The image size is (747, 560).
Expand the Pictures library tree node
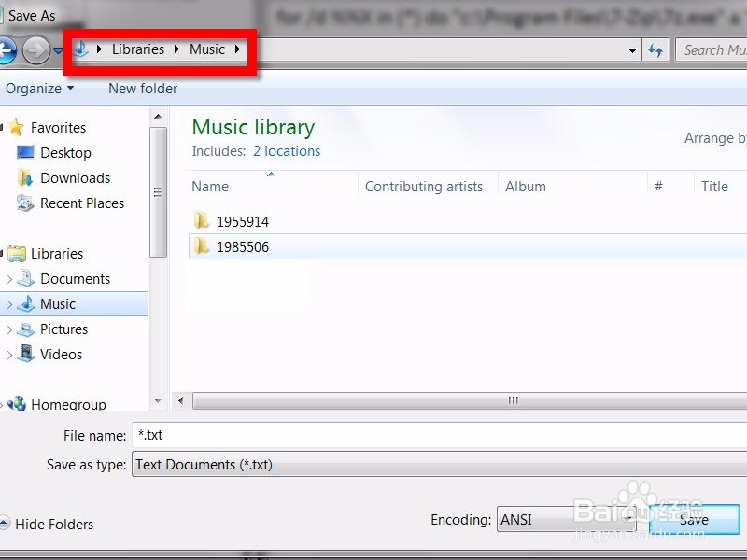(x=8, y=329)
